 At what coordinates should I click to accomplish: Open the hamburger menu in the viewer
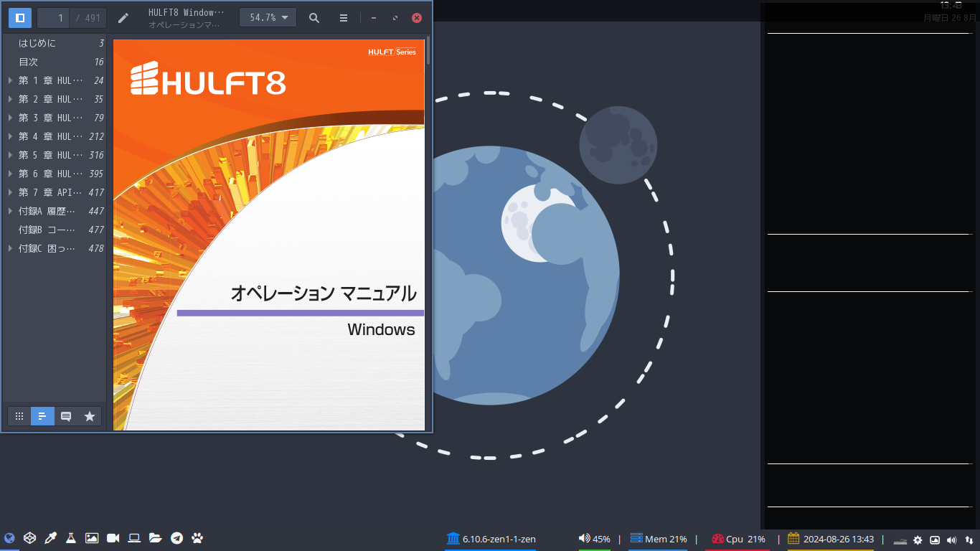(x=344, y=18)
